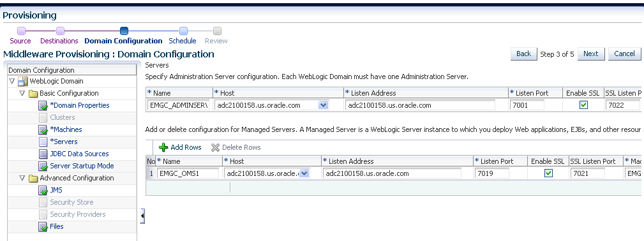
Task: Click the Schedule train step icon
Action: pyautogui.click(x=184, y=31)
